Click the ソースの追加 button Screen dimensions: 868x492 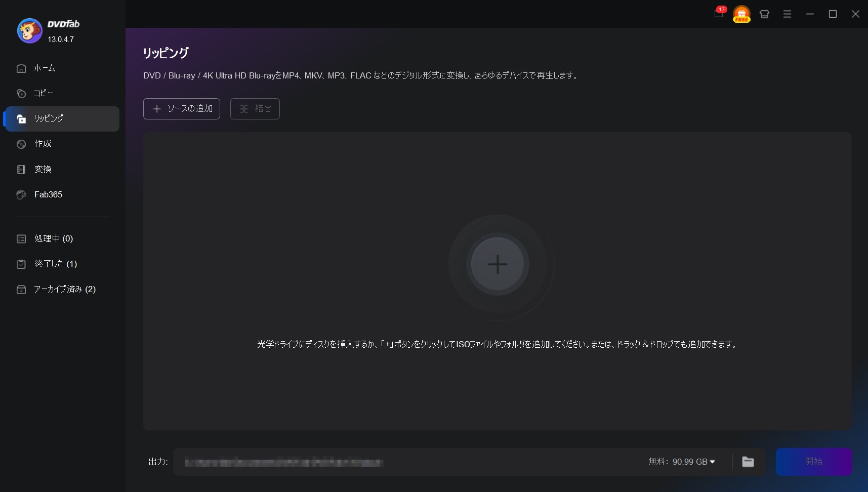[x=182, y=109]
